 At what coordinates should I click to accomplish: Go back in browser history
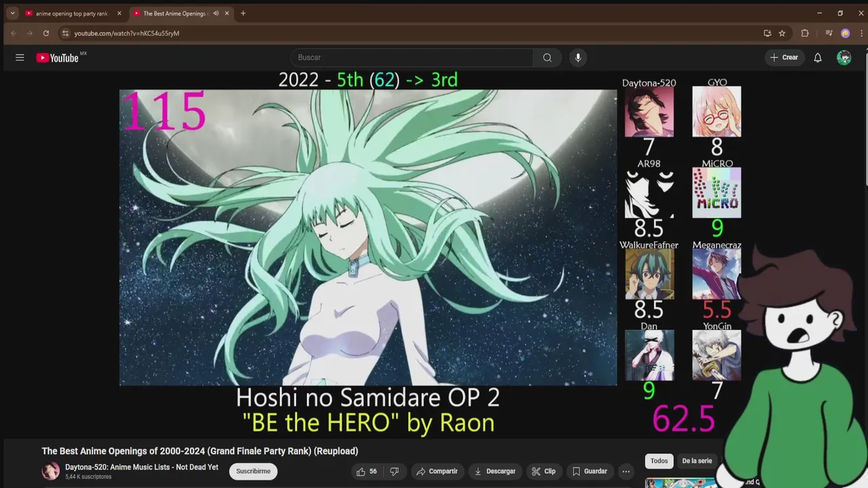pos(13,33)
